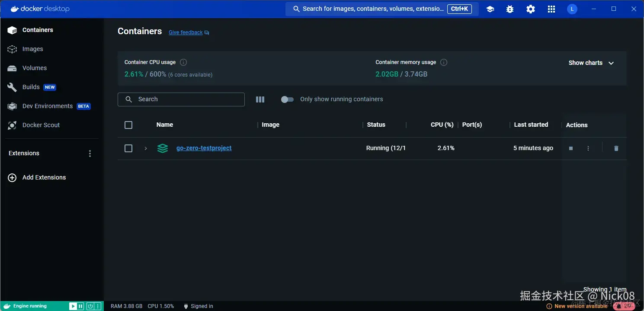Image resolution: width=644 pixels, height=311 pixels.
Task: Focus the containers Search field
Action: [181, 99]
